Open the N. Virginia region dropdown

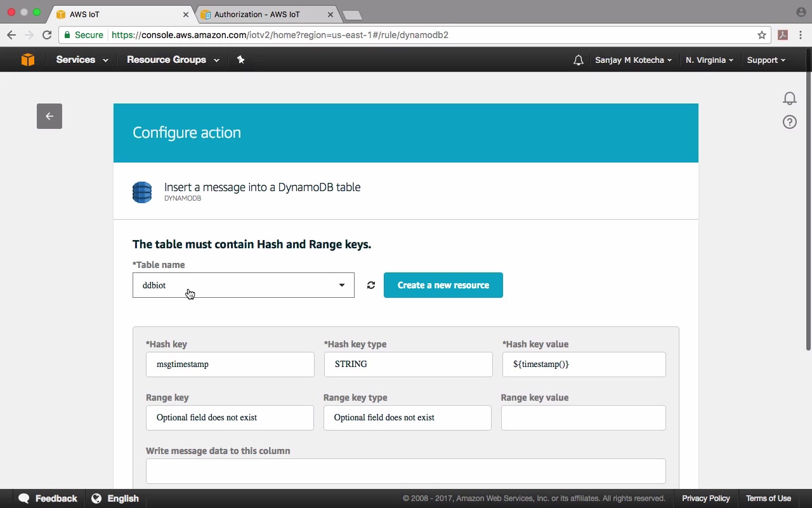point(709,60)
